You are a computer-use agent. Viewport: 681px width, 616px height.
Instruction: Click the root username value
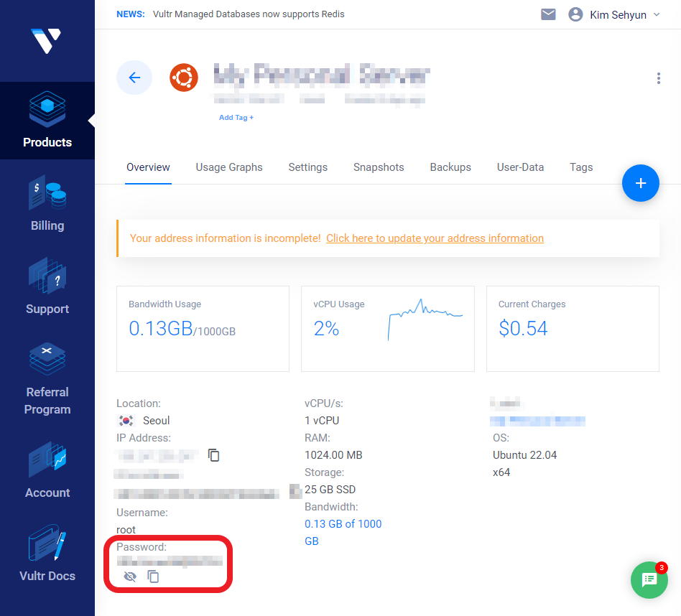[x=126, y=530]
